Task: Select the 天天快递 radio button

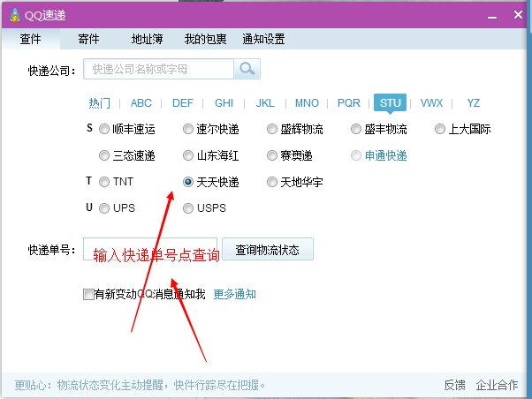Action: tap(188, 182)
